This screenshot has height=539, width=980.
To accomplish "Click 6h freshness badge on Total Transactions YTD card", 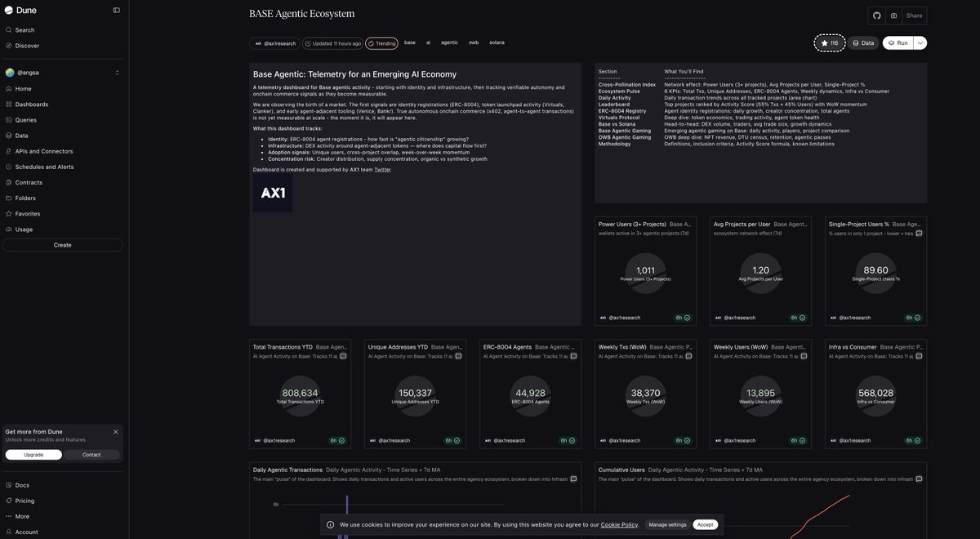I will [x=337, y=440].
